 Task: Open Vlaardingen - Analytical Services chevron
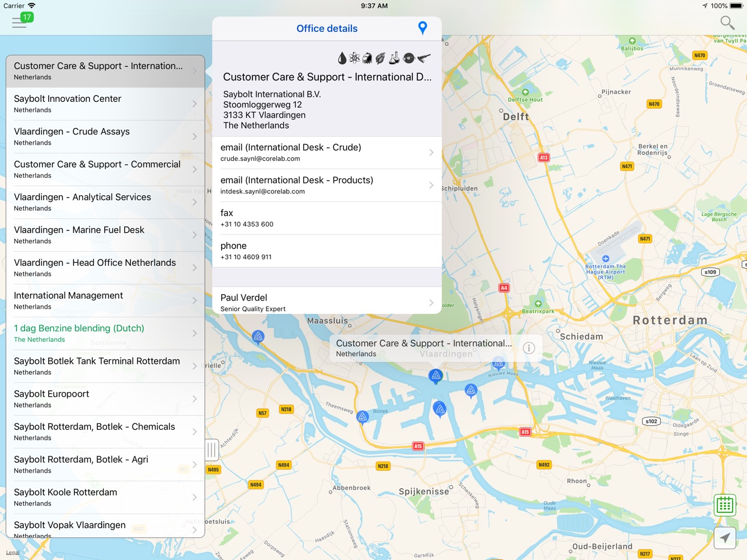tap(195, 202)
